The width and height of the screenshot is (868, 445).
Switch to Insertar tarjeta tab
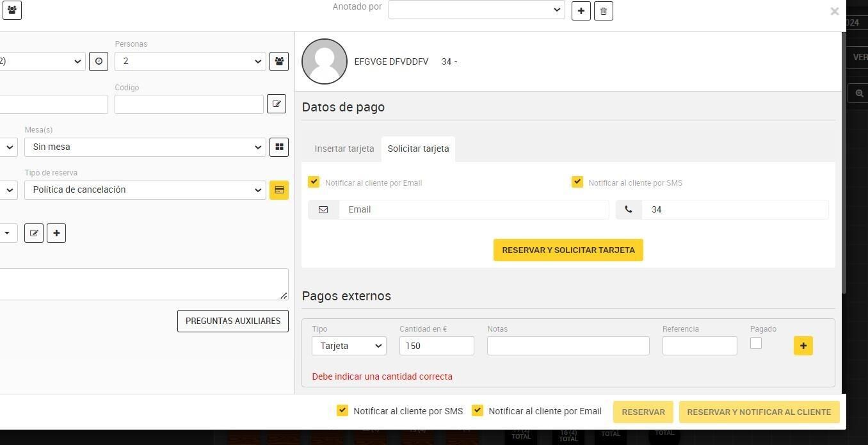[344, 149]
